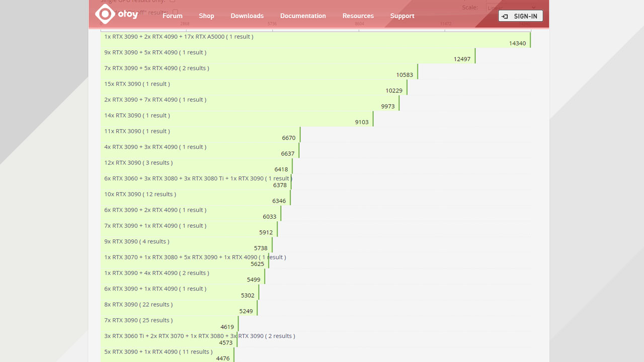Click the score value 6637
Image resolution: width=644 pixels, height=362 pixels.
click(x=288, y=153)
